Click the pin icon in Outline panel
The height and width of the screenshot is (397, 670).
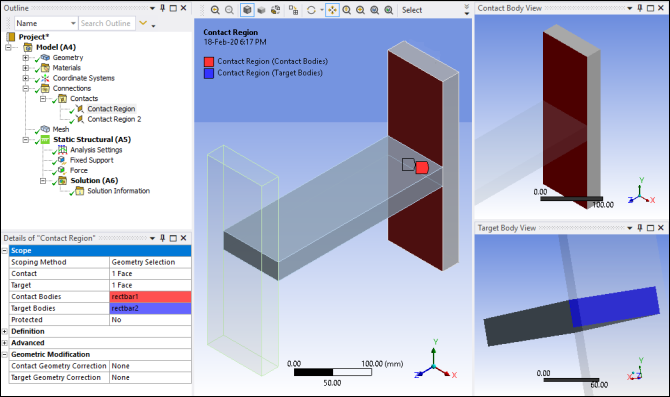pos(162,8)
